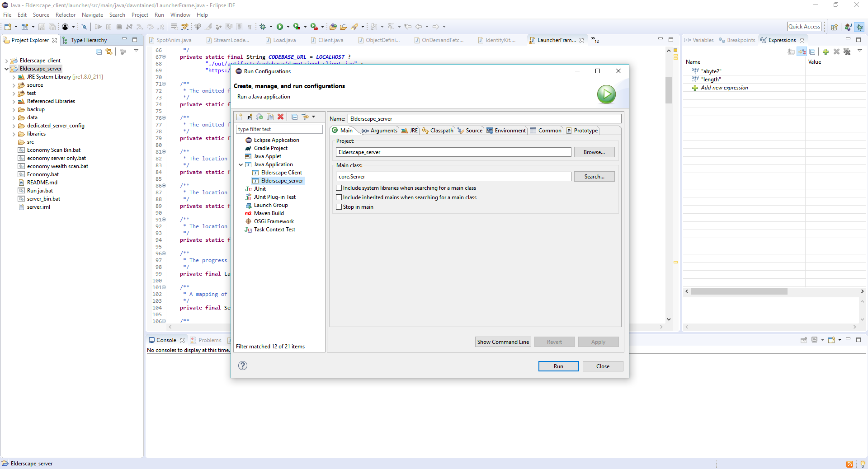Click the Main class input field
The height and width of the screenshot is (469, 868).
point(453,177)
